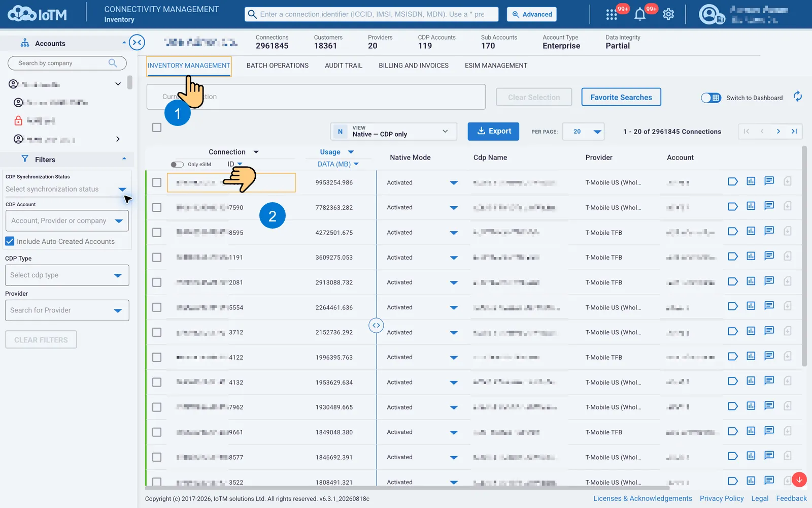Open the Privacy Policy link
This screenshot has height=508, width=812.
coord(722,498)
